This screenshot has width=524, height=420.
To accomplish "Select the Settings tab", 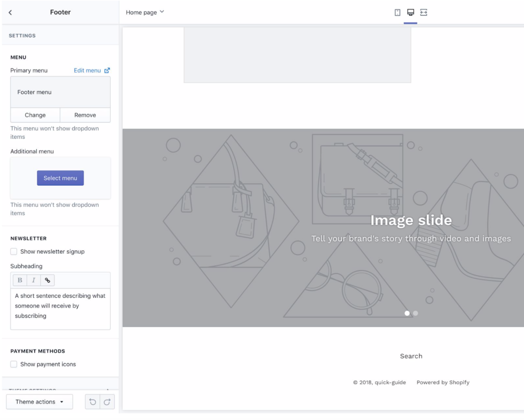I will point(22,35).
